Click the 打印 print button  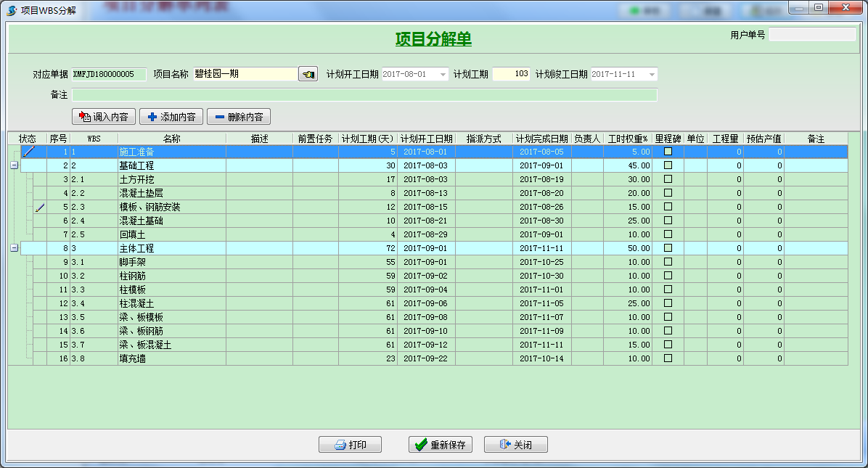pyautogui.click(x=350, y=445)
